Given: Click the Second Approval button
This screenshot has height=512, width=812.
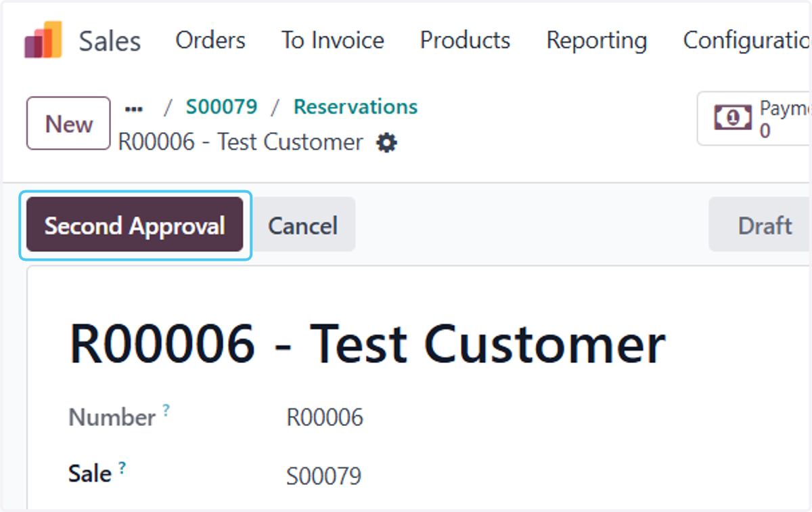Looking at the screenshot, I should point(135,226).
